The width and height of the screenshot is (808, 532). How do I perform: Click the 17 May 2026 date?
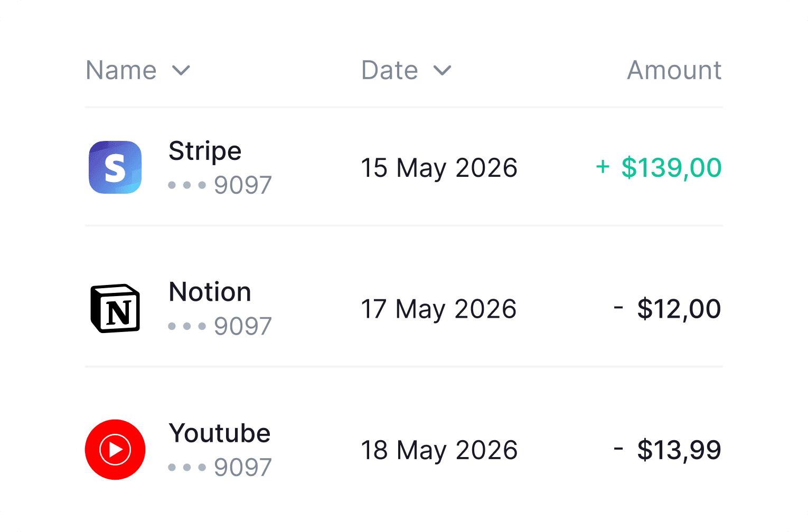(x=438, y=309)
